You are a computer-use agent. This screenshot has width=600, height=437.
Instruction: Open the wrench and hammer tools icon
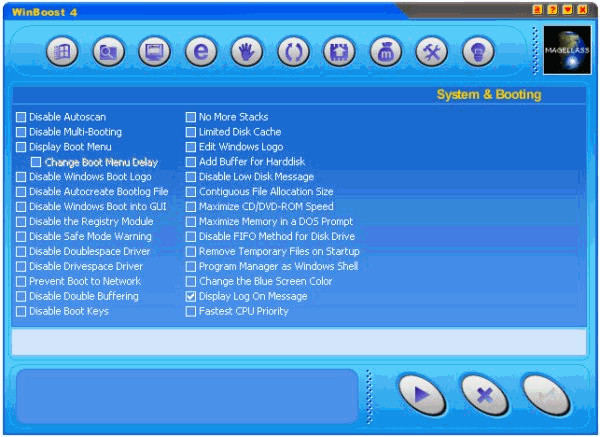(432, 52)
